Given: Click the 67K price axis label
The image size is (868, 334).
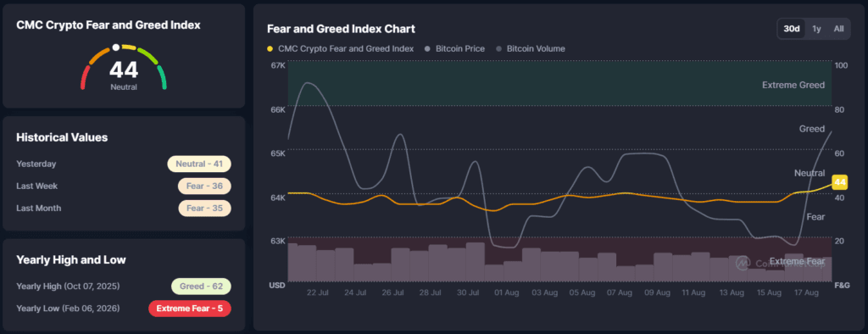Looking at the screenshot, I should tap(277, 65).
